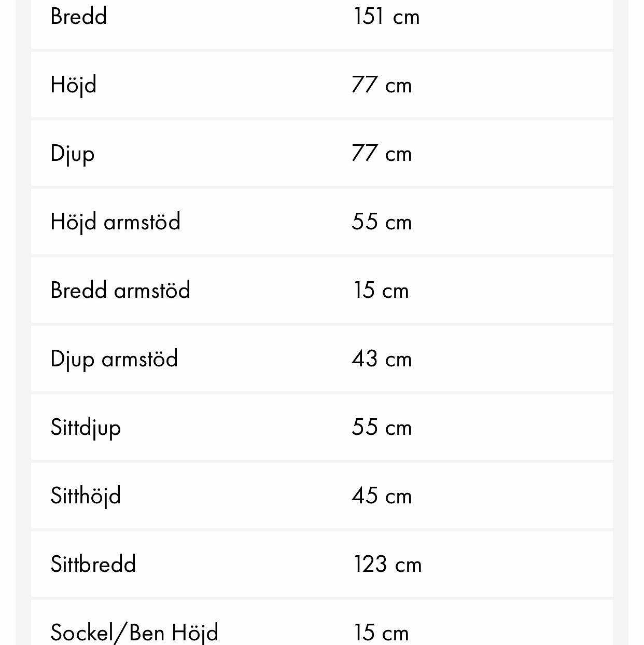Click the 15 cm Bredd armstöd value
Viewport: 644px width, 645px height.
click(x=381, y=290)
